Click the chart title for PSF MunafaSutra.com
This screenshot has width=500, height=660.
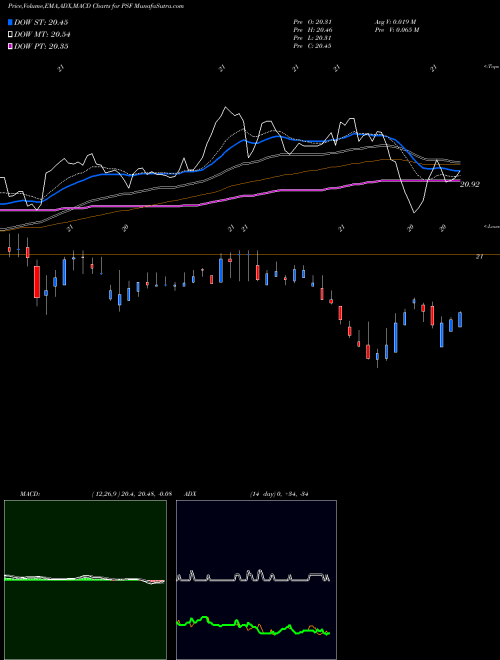(x=96, y=6)
